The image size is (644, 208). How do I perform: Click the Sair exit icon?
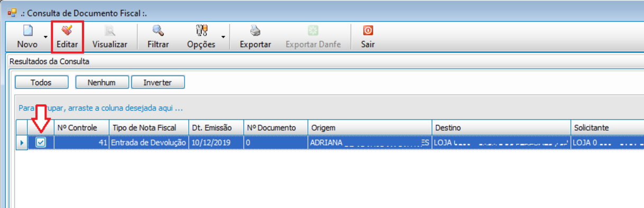click(x=368, y=31)
